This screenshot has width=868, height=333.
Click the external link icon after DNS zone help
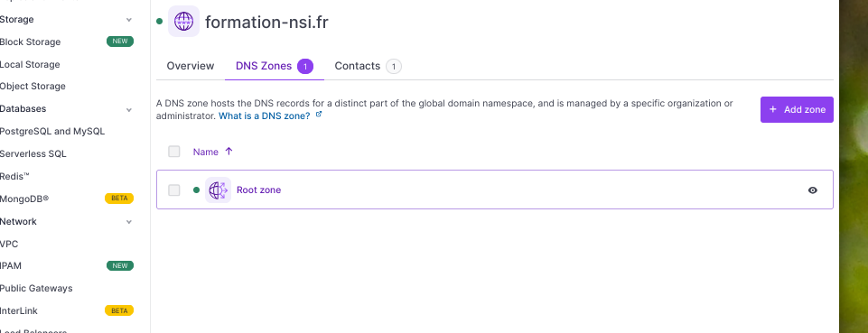[x=318, y=115]
